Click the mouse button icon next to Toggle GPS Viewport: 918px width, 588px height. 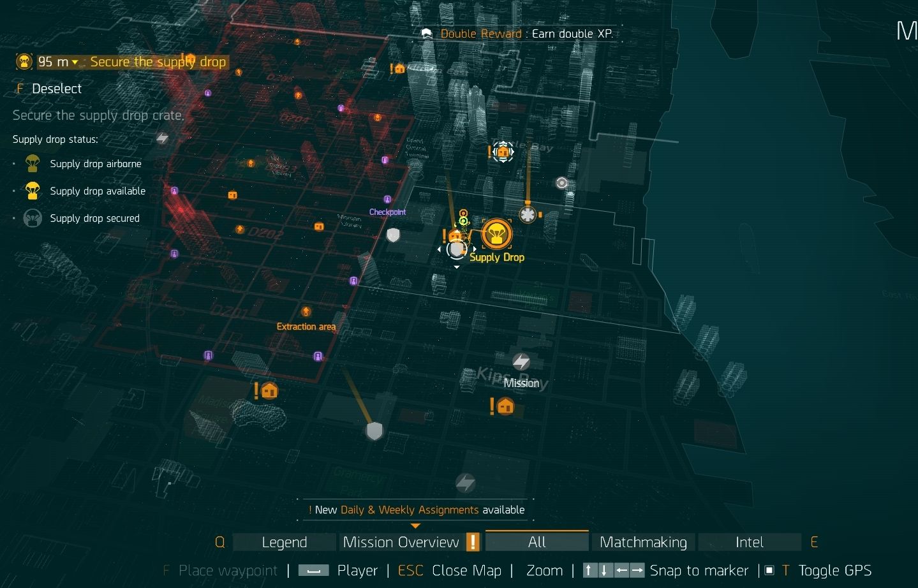pyautogui.click(x=769, y=570)
